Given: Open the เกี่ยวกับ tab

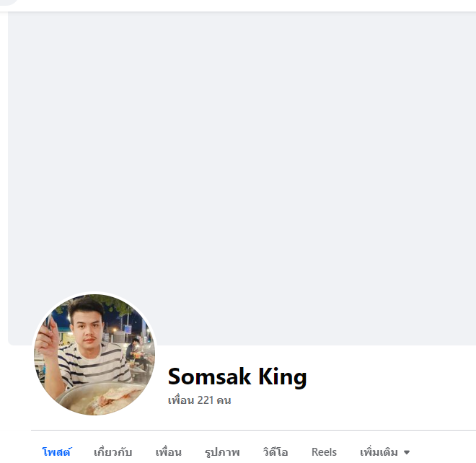Looking at the screenshot, I should (113, 452).
